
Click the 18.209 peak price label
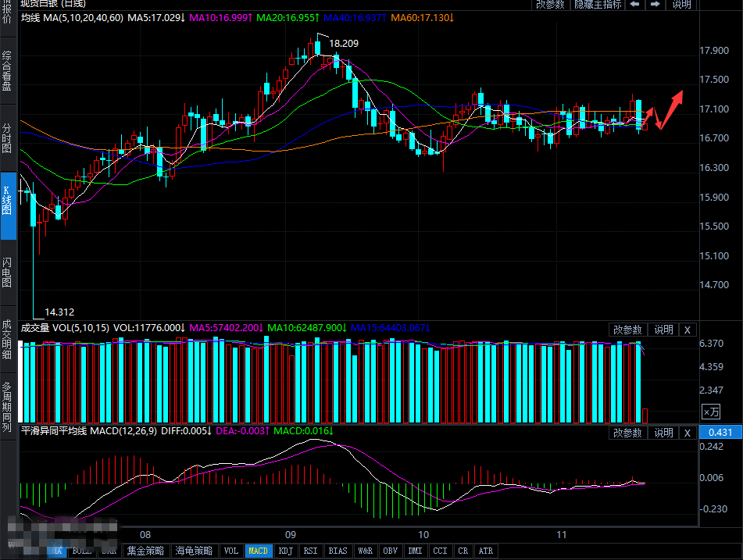344,44
